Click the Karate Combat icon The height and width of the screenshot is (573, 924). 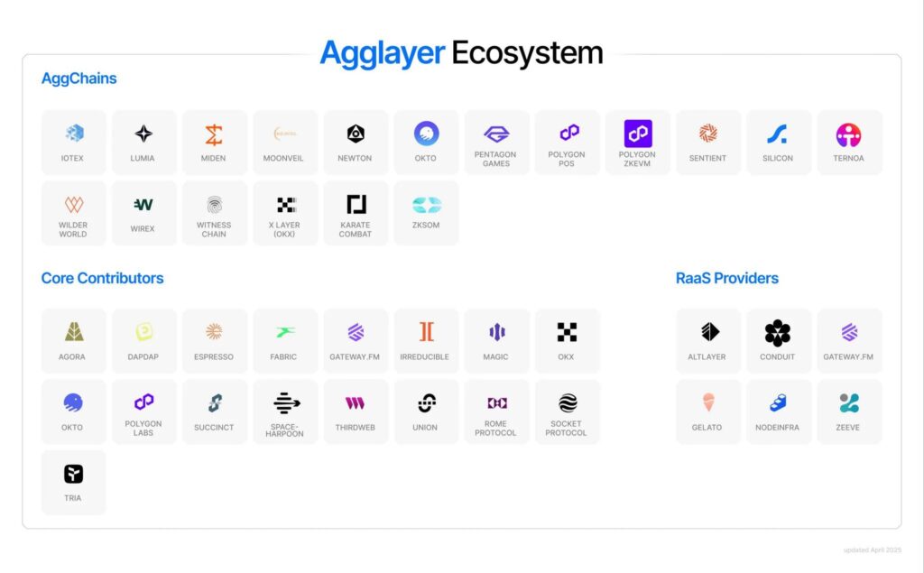tap(356, 205)
